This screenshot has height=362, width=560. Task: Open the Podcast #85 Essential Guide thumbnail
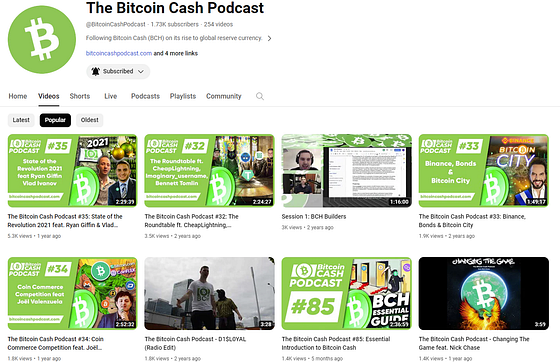pos(346,293)
